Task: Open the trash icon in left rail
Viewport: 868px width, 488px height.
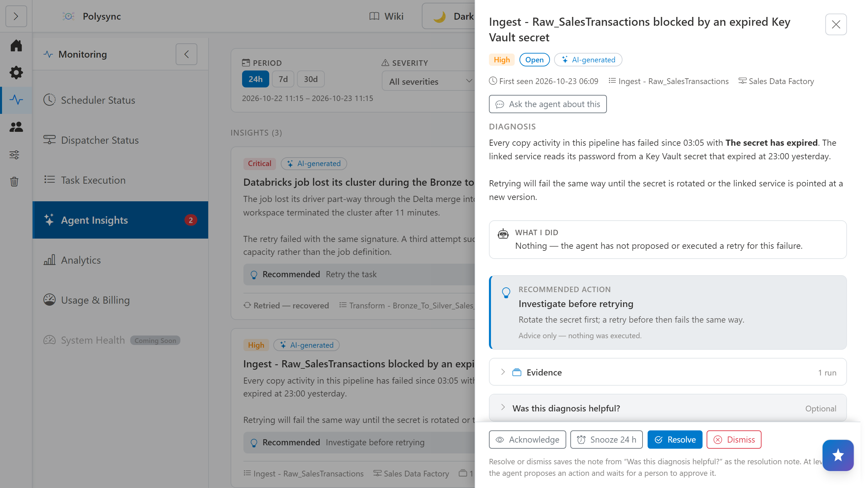Action: 14,182
